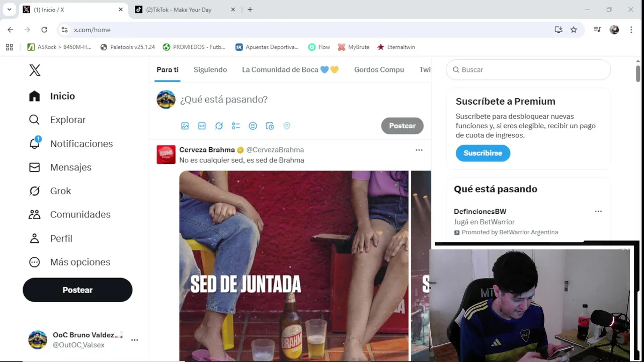
Task: Add image media to the post
Action: pos(185,126)
